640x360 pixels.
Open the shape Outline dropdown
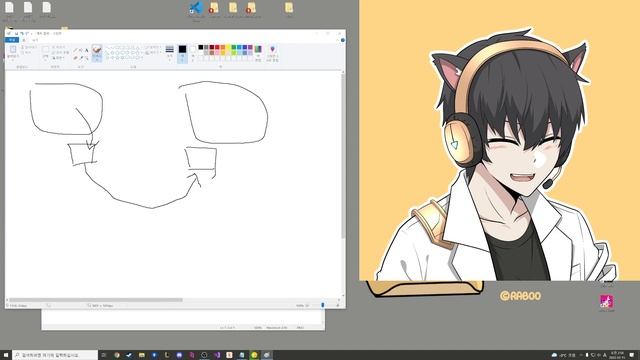pos(152,47)
